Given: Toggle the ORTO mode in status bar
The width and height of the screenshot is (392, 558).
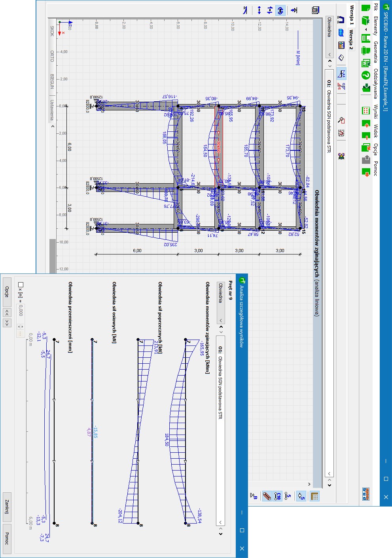Looking at the screenshot, I should click(x=52, y=56).
